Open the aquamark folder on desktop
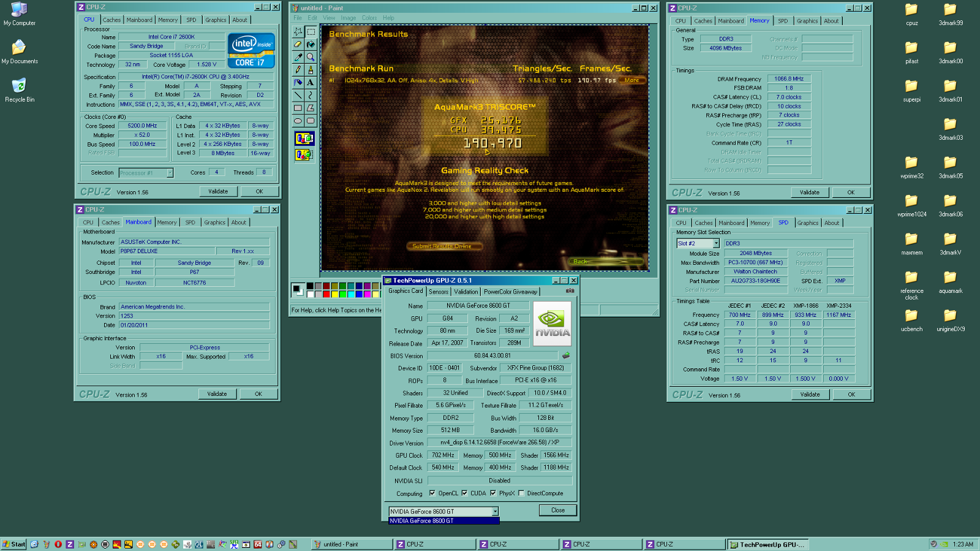The image size is (980, 551). click(950, 281)
